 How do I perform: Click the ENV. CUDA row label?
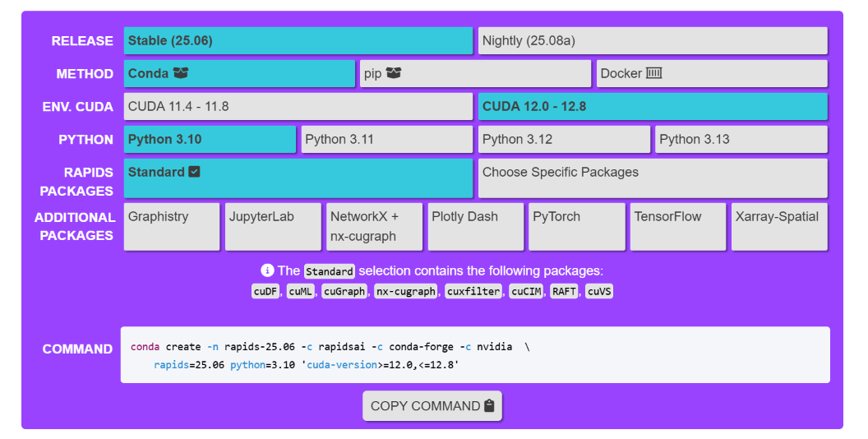point(77,107)
